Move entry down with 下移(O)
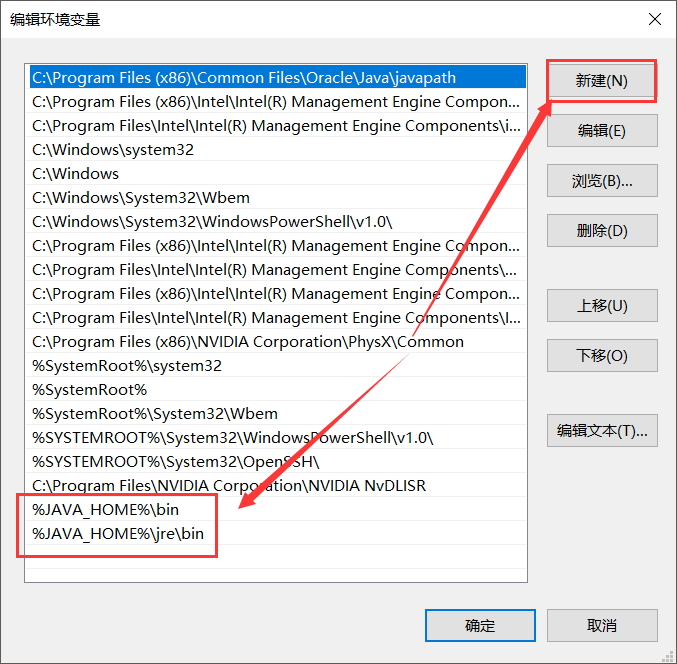Image resolution: width=677 pixels, height=664 pixels. [x=601, y=356]
